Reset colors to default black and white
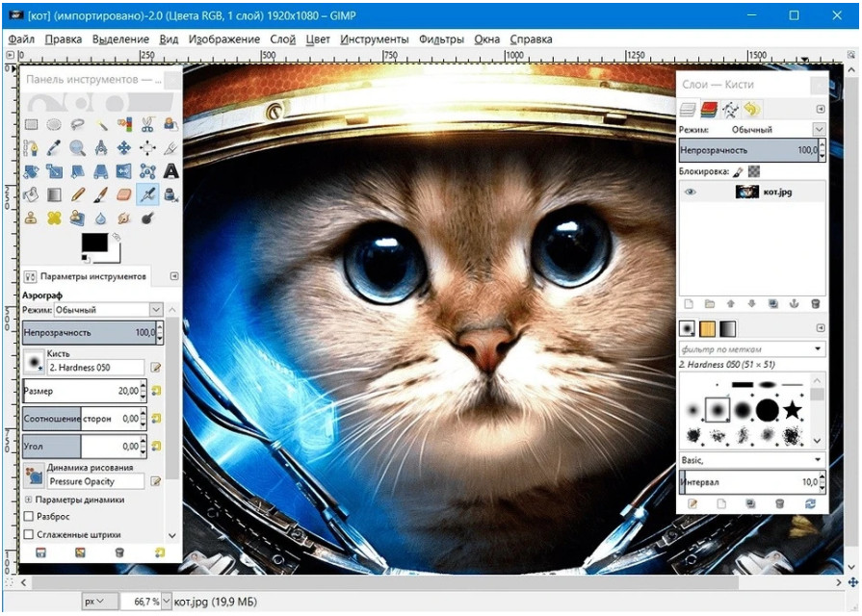Screen dimensions: 862x616 [85, 257]
